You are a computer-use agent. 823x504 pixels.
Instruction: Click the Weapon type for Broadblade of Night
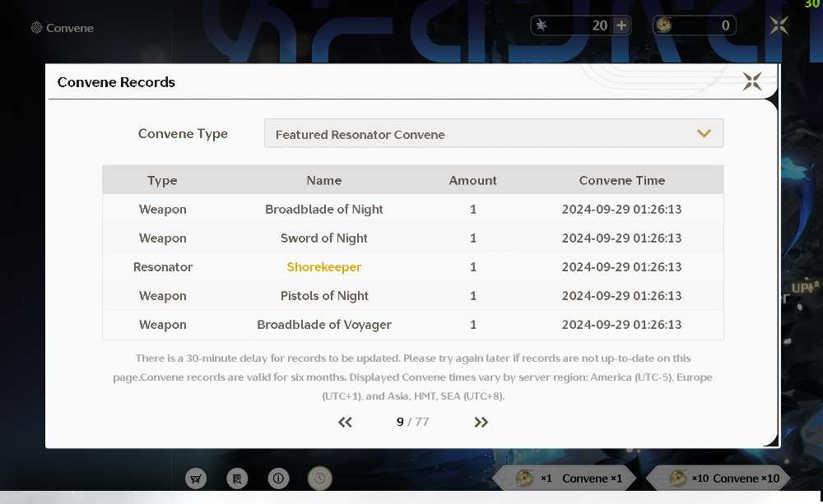[x=163, y=210]
